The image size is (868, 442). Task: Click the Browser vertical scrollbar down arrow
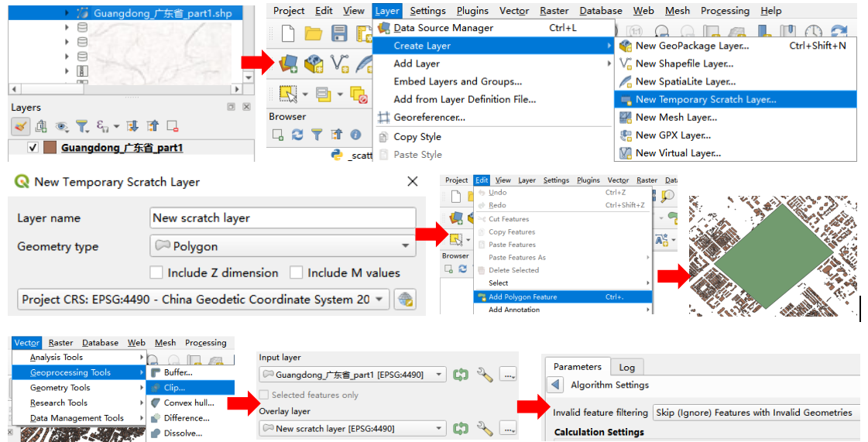tap(249, 78)
